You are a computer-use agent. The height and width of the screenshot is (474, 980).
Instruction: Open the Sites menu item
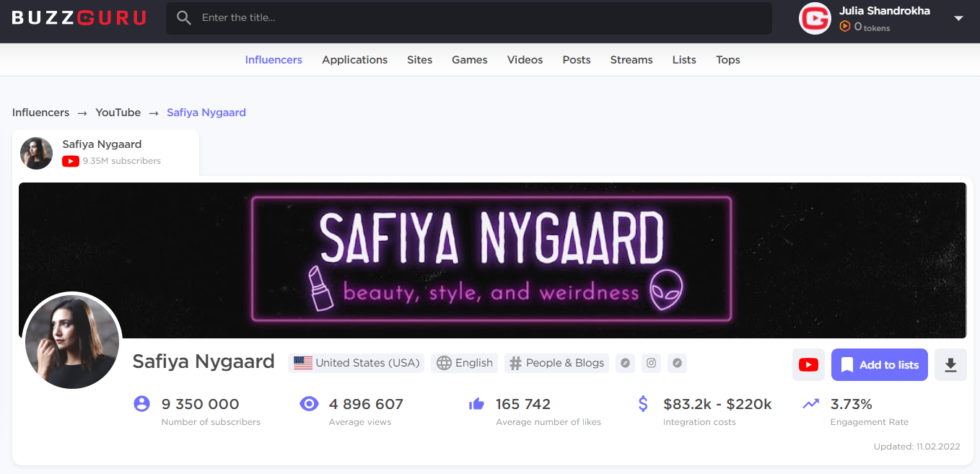[x=419, y=60]
